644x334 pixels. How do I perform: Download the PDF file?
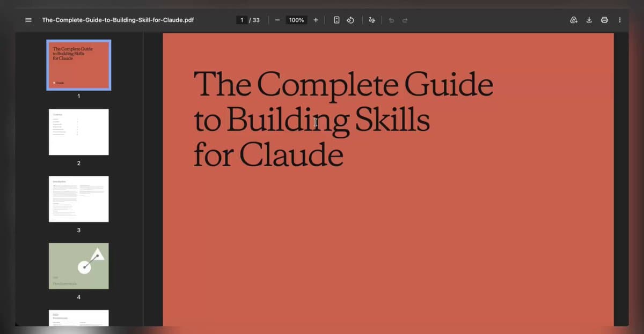pos(589,20)
